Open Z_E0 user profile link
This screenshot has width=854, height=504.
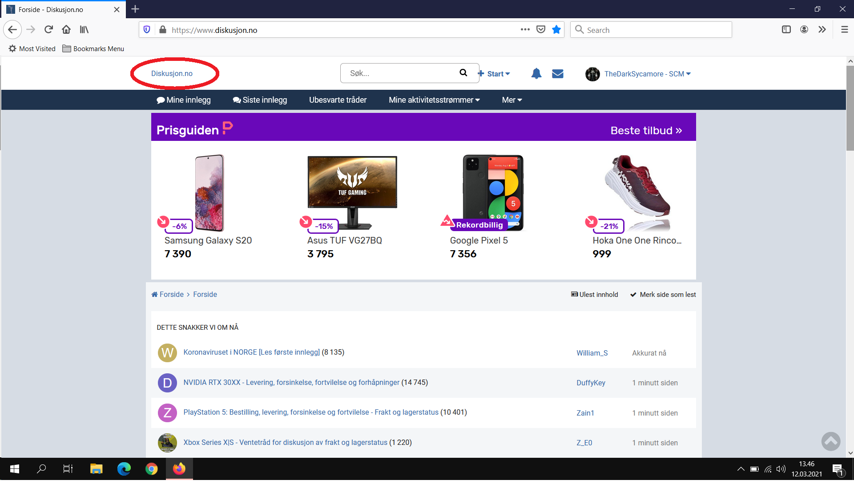[x=584, y=443]
